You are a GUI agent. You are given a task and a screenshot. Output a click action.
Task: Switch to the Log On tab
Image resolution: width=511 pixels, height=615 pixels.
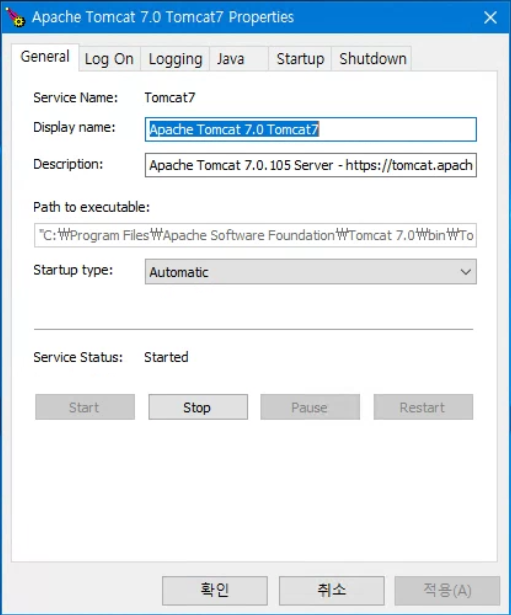(109, 59)
